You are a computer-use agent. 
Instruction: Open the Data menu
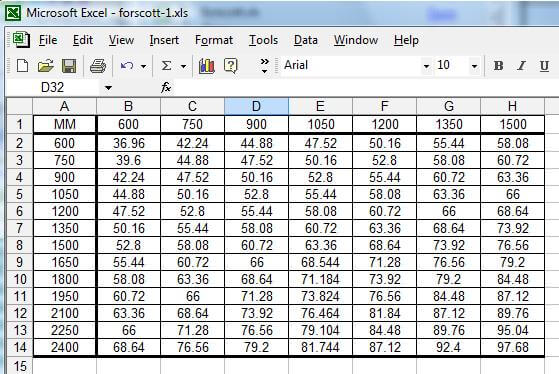pos(306,40)
